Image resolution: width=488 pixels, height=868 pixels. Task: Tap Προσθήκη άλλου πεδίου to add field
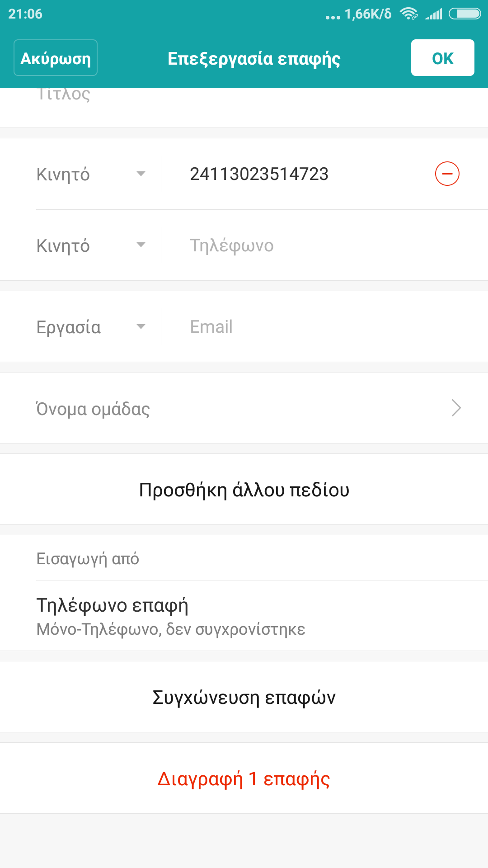click(x=244, y=490)
